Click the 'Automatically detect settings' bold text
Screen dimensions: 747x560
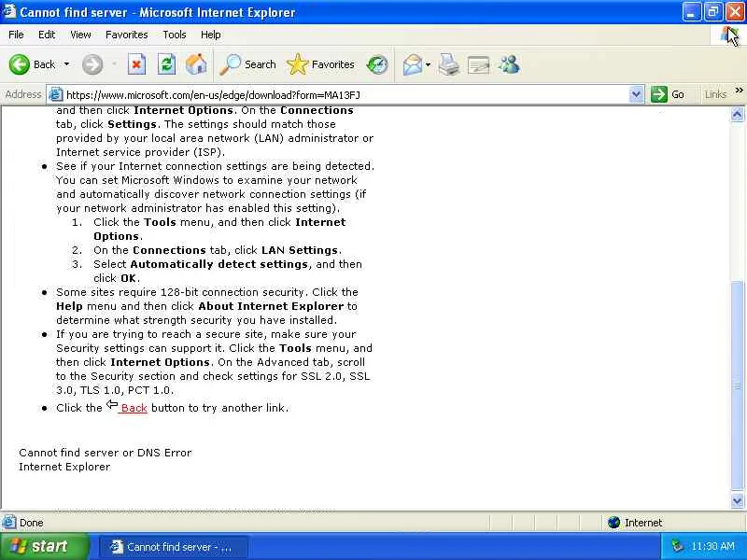coord(218,264)
